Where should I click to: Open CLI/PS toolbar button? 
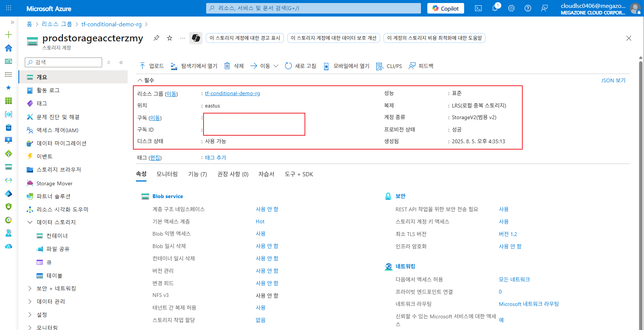point(389,66)
